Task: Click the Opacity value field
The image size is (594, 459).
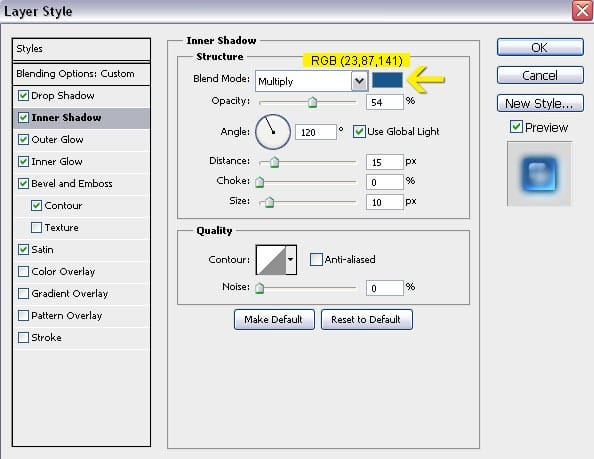Action: [385, 102]
